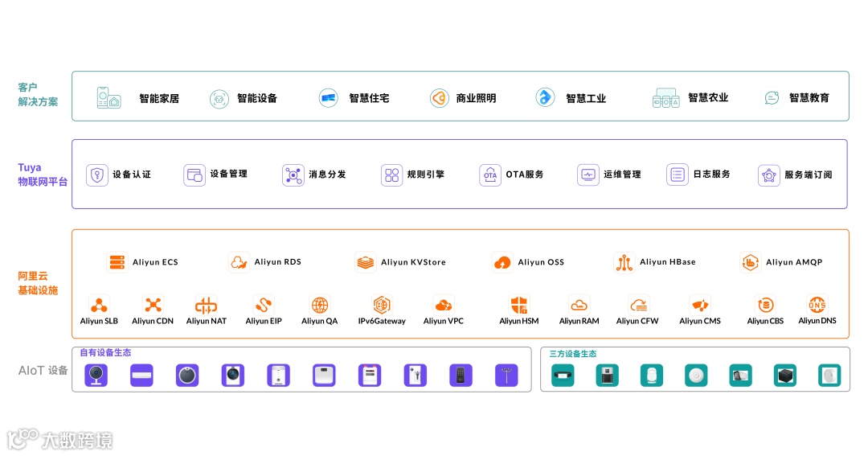Click the purple keypad door lock thumbnail
The width and height of the screenshot is (868, 456).
[x=461, y=375]
